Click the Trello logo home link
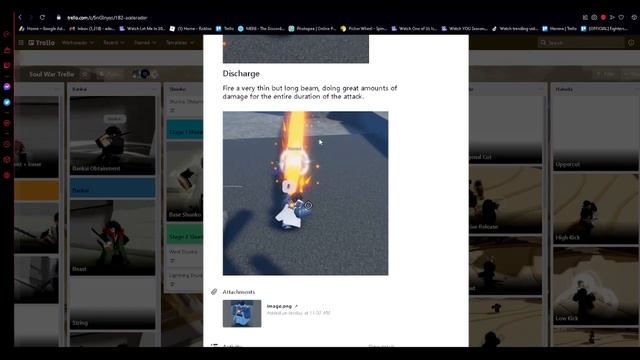Viewport: 640px width, 360px height. pos(42,42)
